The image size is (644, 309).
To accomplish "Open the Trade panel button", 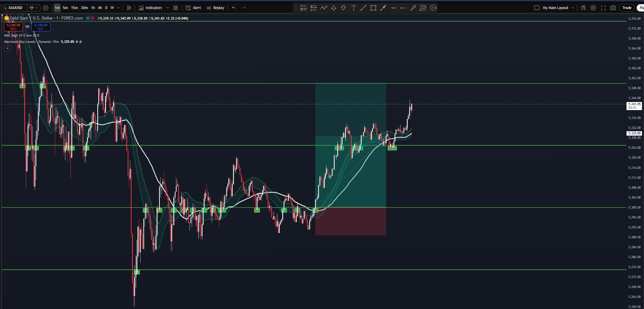I will 627,8.
